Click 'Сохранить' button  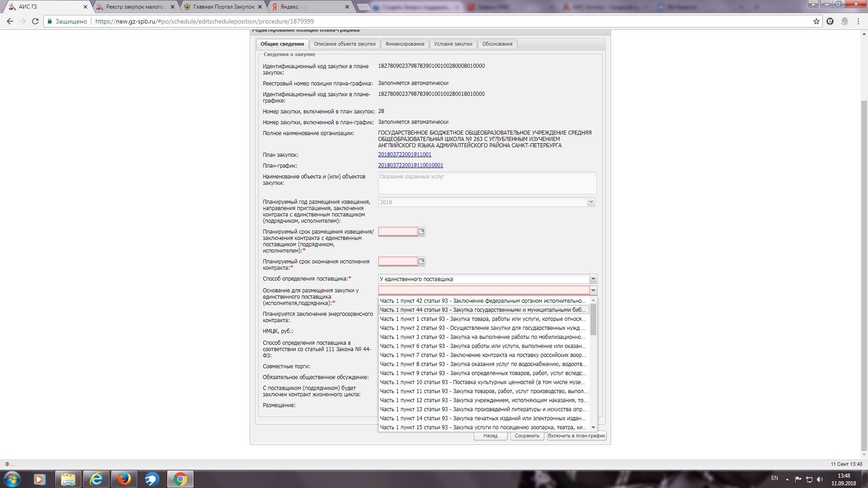[x=527, y=436]
